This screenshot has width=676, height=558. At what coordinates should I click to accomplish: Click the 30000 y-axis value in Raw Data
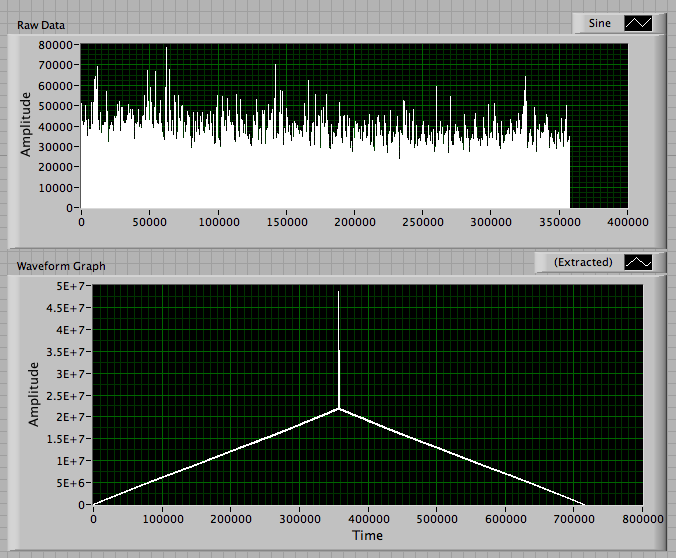pyautogui.click(x=56, y=147)
